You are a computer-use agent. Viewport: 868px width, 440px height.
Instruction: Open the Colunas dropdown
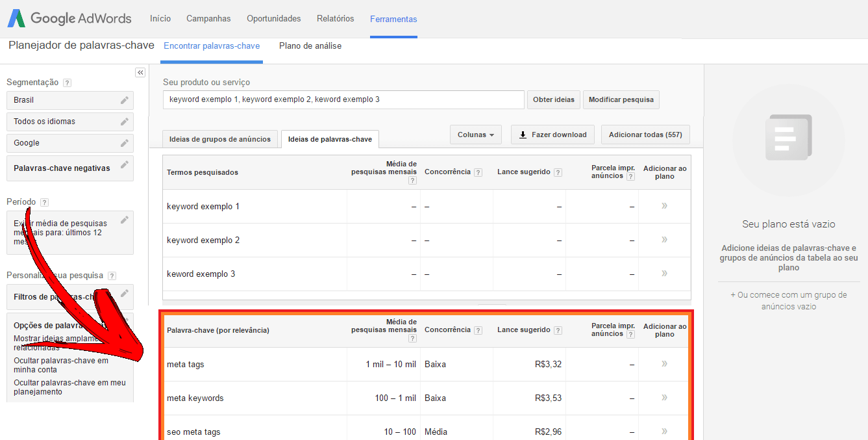pos(475,135)
